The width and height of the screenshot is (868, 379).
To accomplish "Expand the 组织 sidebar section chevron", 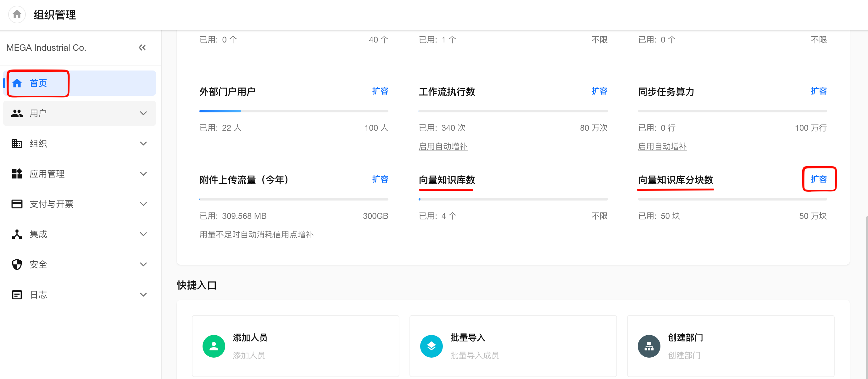I will click(143, 144).
